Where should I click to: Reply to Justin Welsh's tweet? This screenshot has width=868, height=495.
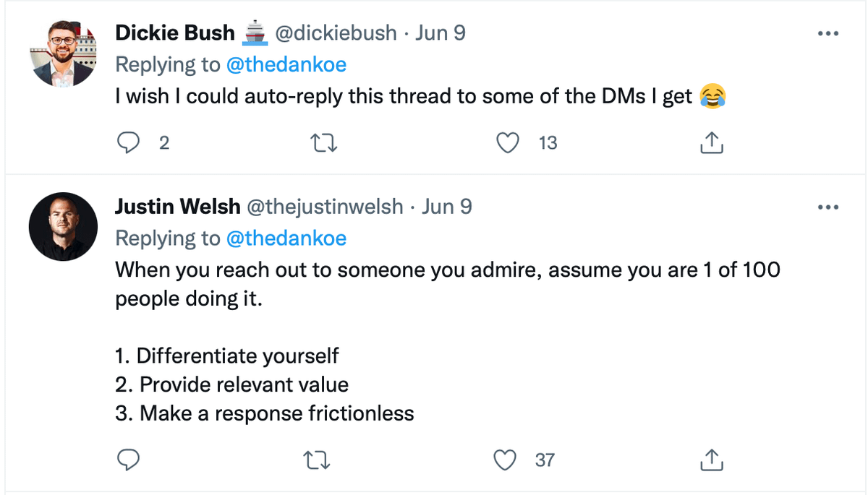[x=129, y=459]
